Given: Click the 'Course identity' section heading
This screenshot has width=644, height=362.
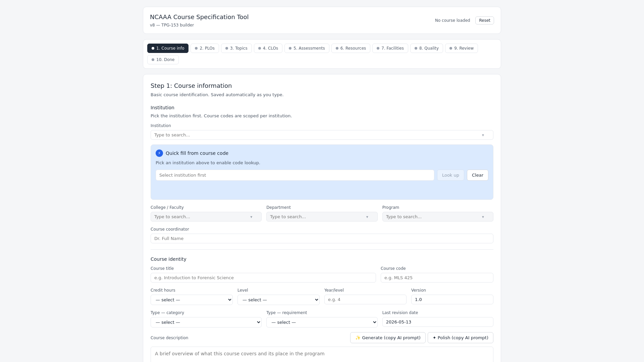Looking at the screenshot, I should pos(168,259).
